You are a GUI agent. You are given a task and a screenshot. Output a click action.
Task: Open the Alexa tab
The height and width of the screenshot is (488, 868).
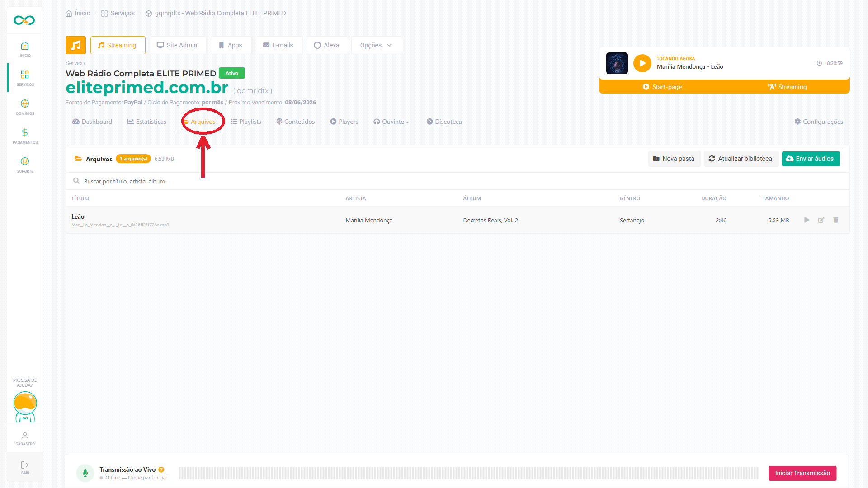pyautogui.click(x=327, y=45)
